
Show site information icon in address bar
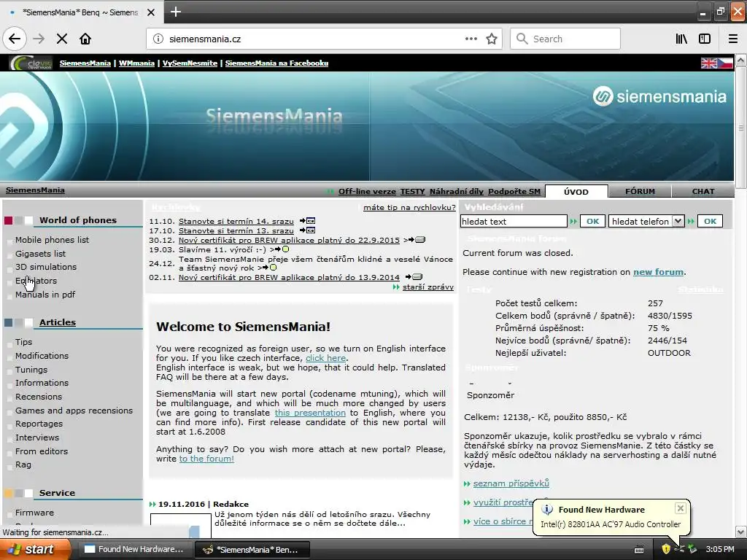[158, 39]
